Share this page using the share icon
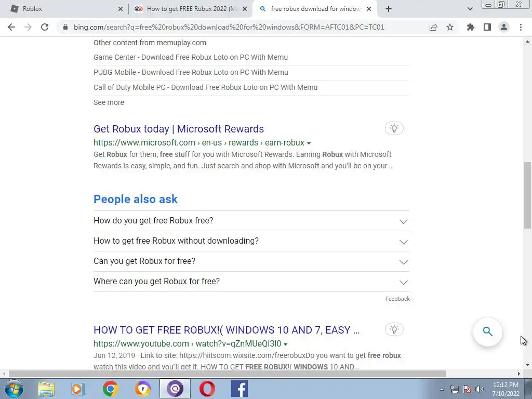The image size is (532, 399). (x=433, y=28)
